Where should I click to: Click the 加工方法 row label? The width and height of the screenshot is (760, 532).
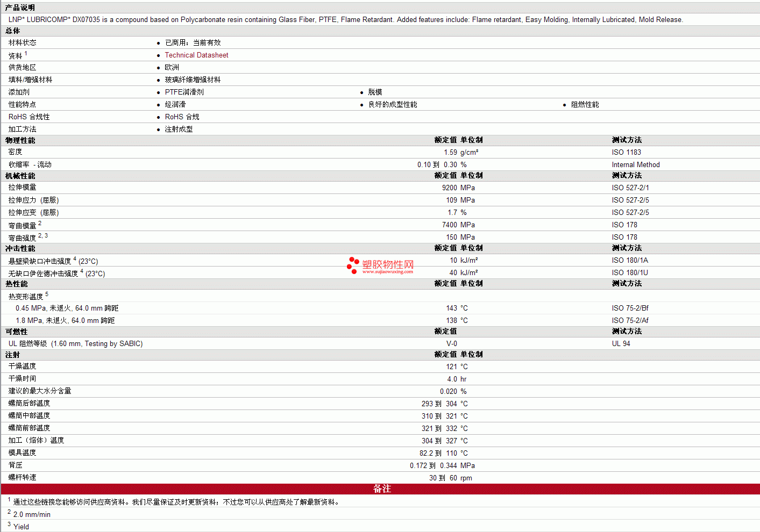(23, 129)
